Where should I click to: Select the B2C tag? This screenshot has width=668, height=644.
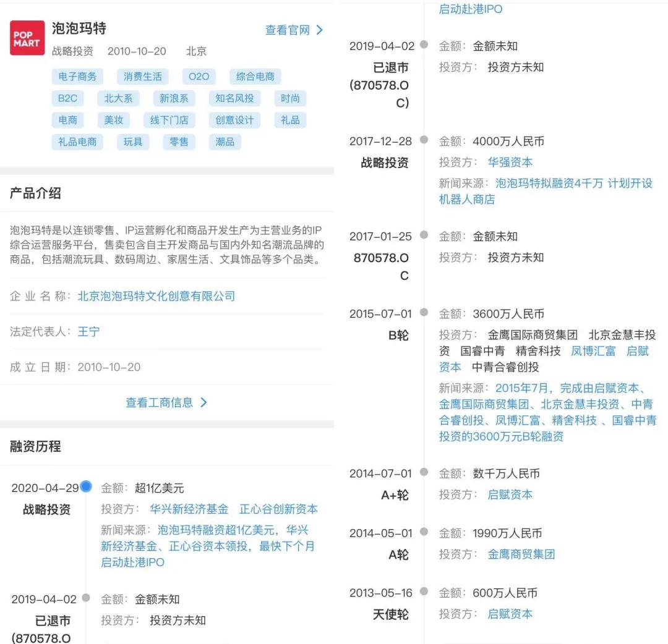68,98
